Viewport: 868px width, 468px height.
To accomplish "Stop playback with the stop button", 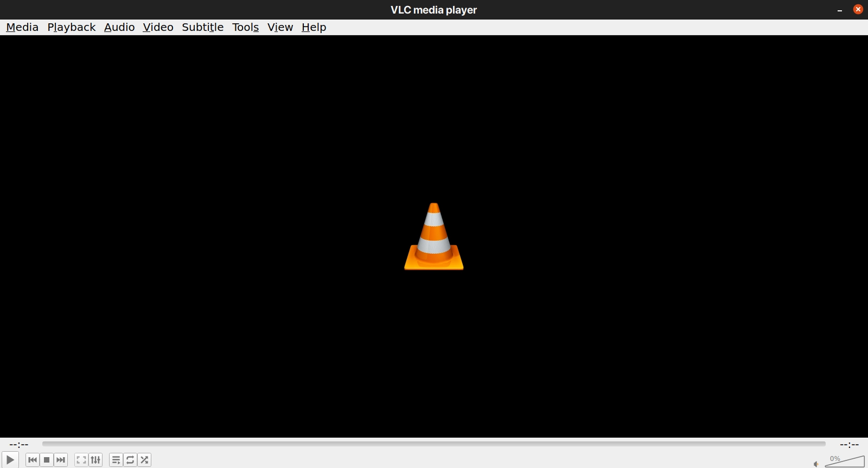I will point(47,460).
